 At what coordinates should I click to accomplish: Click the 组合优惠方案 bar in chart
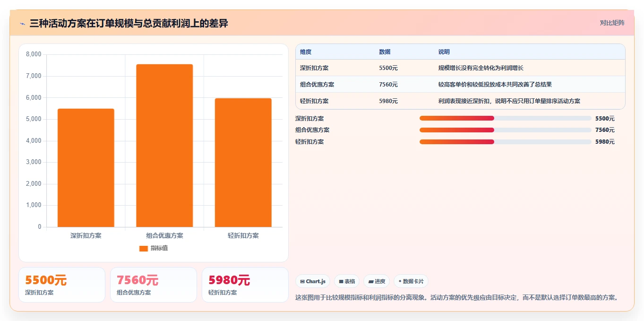164,146
